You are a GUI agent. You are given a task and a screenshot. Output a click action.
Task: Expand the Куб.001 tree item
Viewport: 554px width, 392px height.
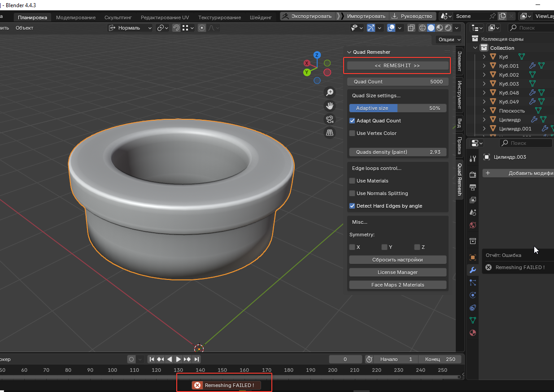[484, 66]
